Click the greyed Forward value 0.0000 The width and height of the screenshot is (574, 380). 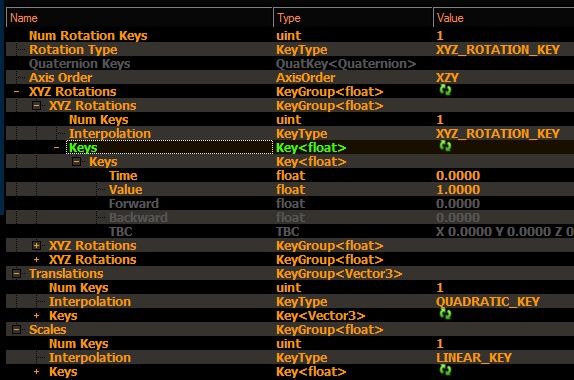pyautogui.click(x=458, y=204)
